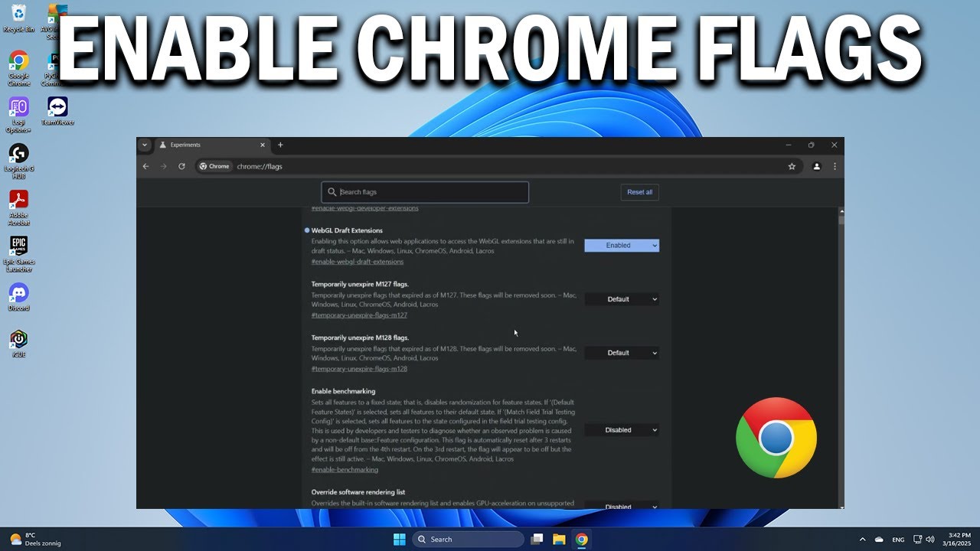Open Chrome's three-dot menu

(x=835, y=166)
